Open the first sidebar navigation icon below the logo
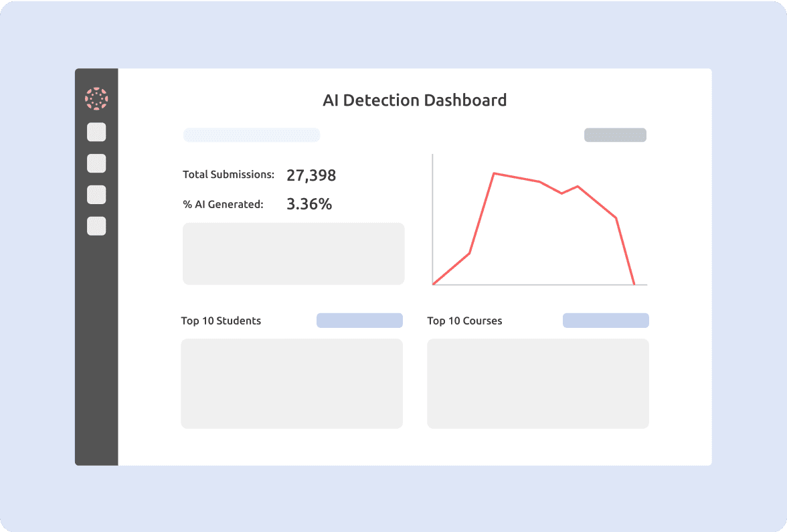The width and height of the screenshot is (787, 532). (96, 132)
